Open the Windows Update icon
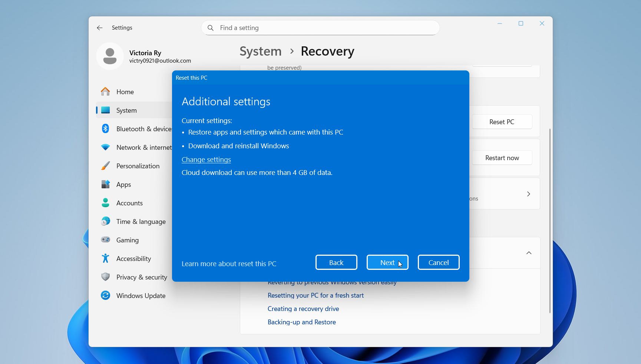 105,295
